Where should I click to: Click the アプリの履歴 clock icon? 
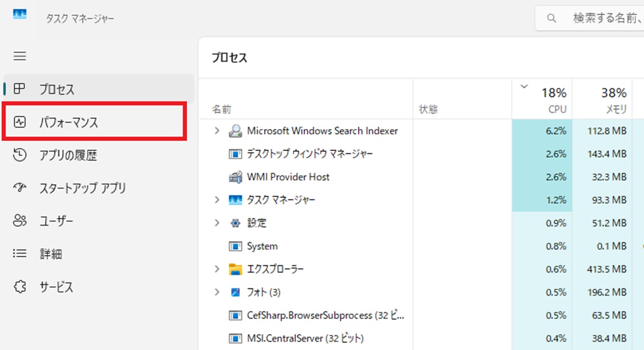point(19,155)
